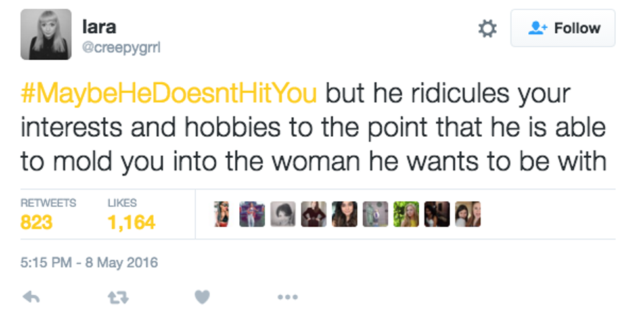Open the liker avatar showing a statue

point(376,214)
